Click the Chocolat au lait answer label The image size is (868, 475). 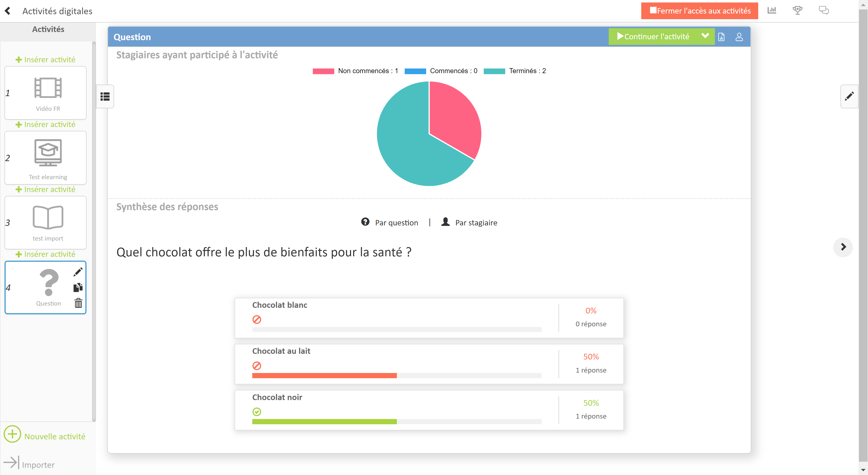pos(281,351)
